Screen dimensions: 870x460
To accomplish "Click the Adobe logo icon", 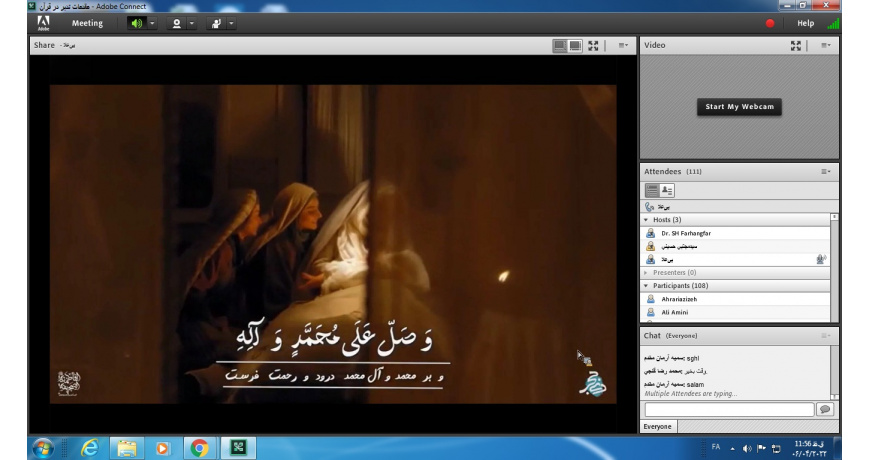I will tap(43, 23).
